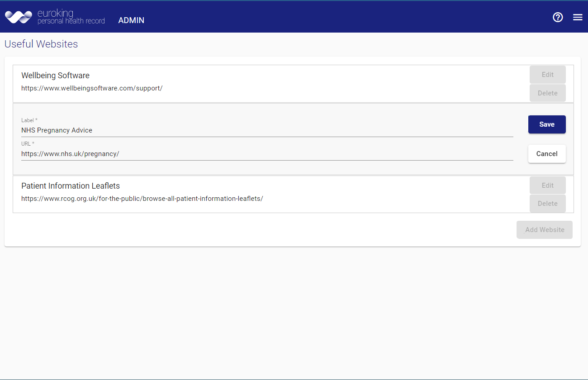
Task: Open the help question mark icon
Action: [x=558, y=17]
